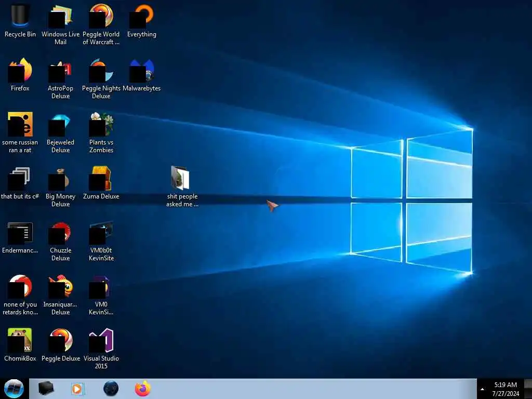Show hidden system tray icons
This screenshot has width=532, height=399.
coord(483,389)
